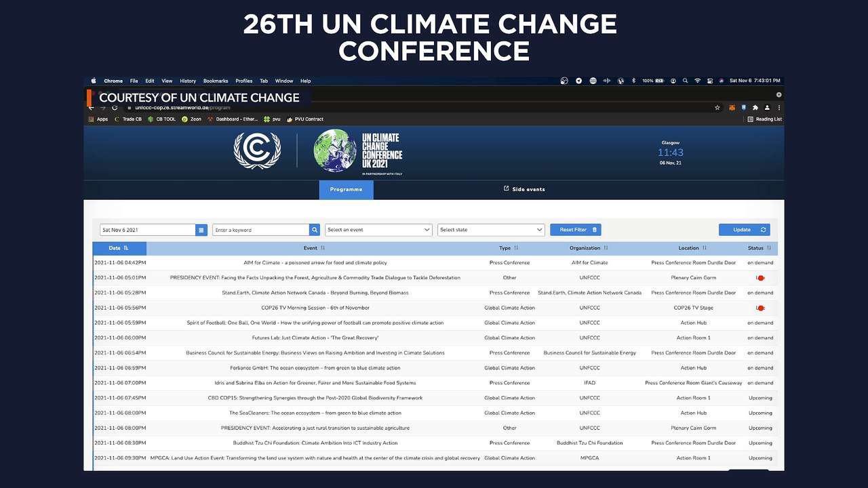Open the MetaMask fox extension
The width and height of the screenshot is (868, 488).
(x=732, y=107)
